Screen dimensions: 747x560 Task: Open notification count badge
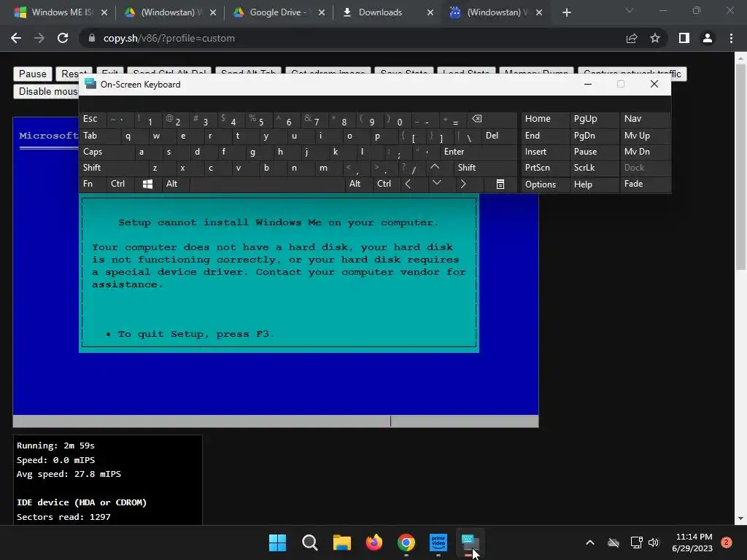pyautogui.click(x=727, y=542)
